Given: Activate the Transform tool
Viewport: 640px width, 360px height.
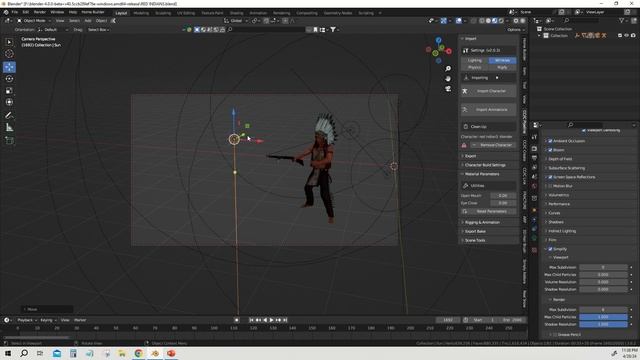Looking at the screenshot, I should 9,102.
